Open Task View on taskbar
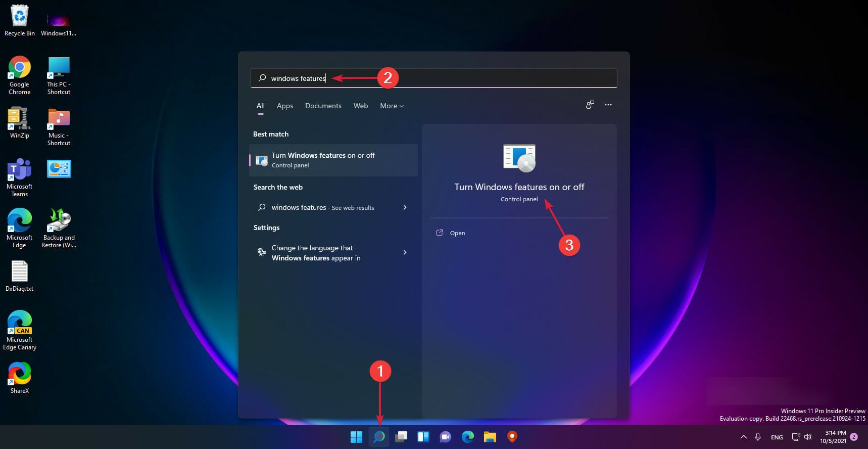 [401, 436]
